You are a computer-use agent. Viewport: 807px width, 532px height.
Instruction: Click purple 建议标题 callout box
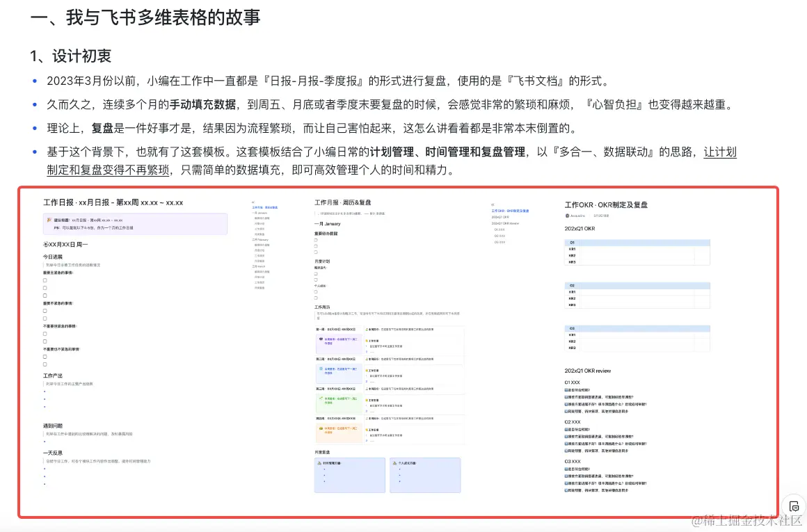pyautogui.click(x=136, y=224)
